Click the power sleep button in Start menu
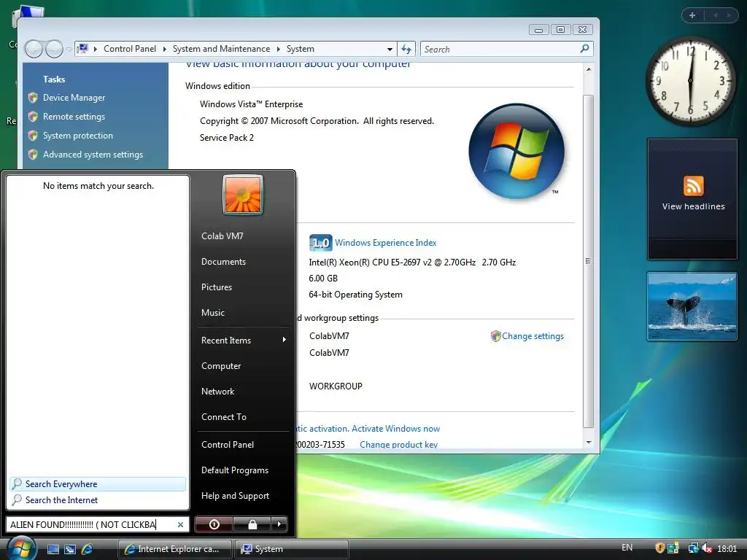The height and width of the screenshot is (560, 747). [214, 524]
